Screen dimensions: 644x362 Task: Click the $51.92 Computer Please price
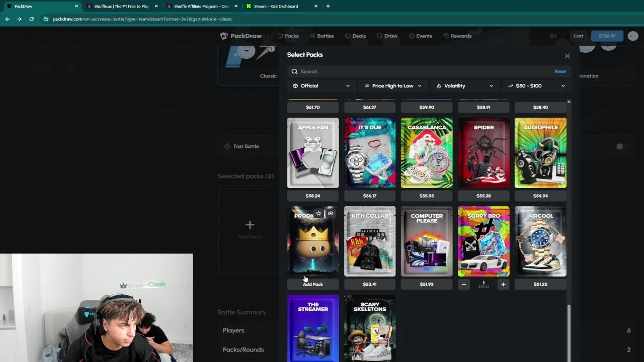point(427,285)
